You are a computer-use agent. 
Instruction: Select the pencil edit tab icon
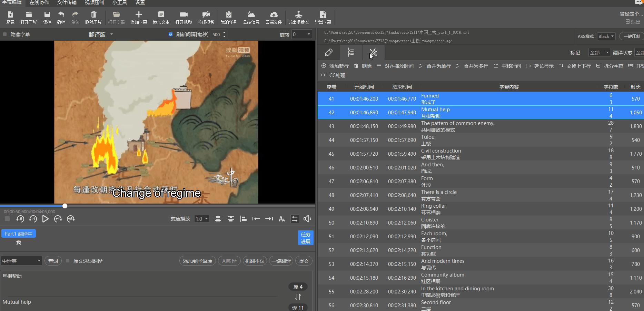click(329, 52)
